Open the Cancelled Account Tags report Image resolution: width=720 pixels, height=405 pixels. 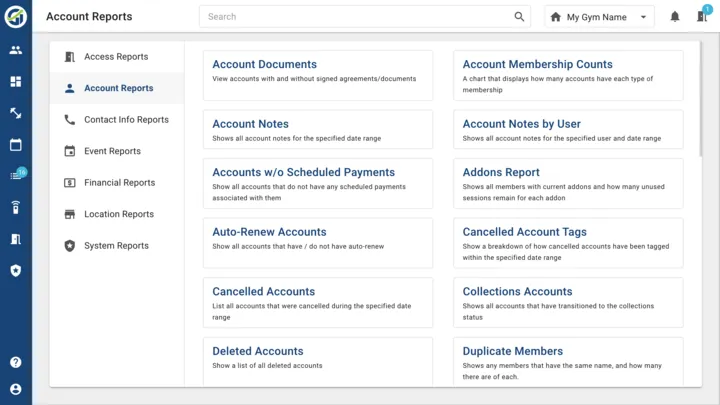click(568, 243)
